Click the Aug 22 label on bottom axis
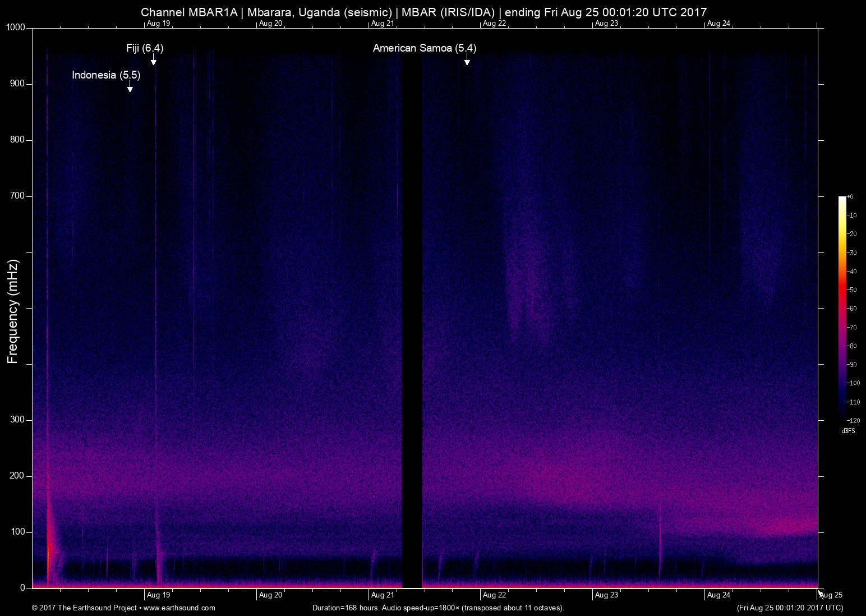Screen dimensions: 866x616 click(x=494, y=595)
